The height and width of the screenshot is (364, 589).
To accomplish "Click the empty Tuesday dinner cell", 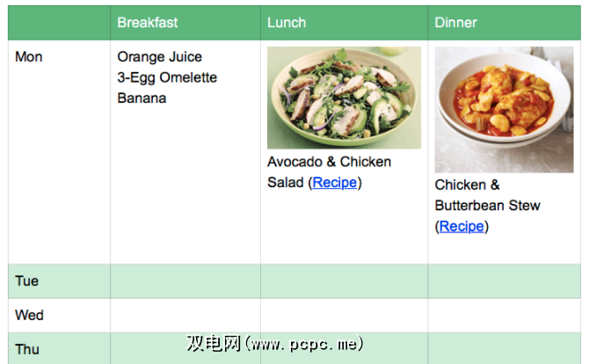I will 504,281.
